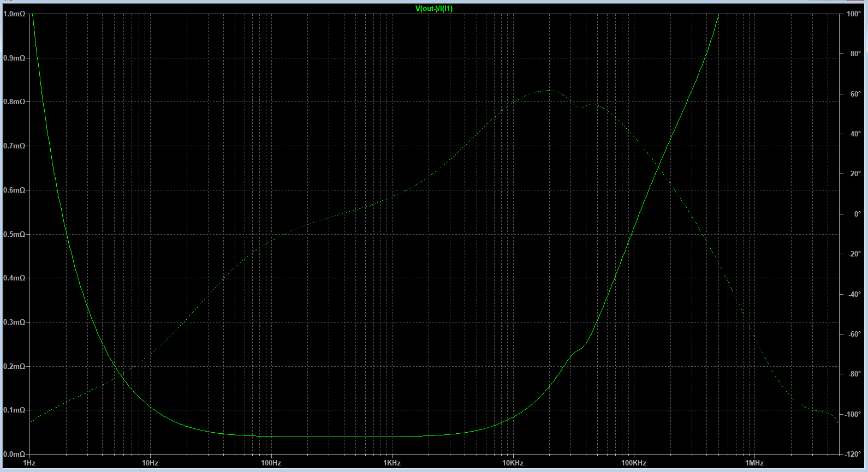
Task: Click the -20° phase axis label
Action: 854,254
